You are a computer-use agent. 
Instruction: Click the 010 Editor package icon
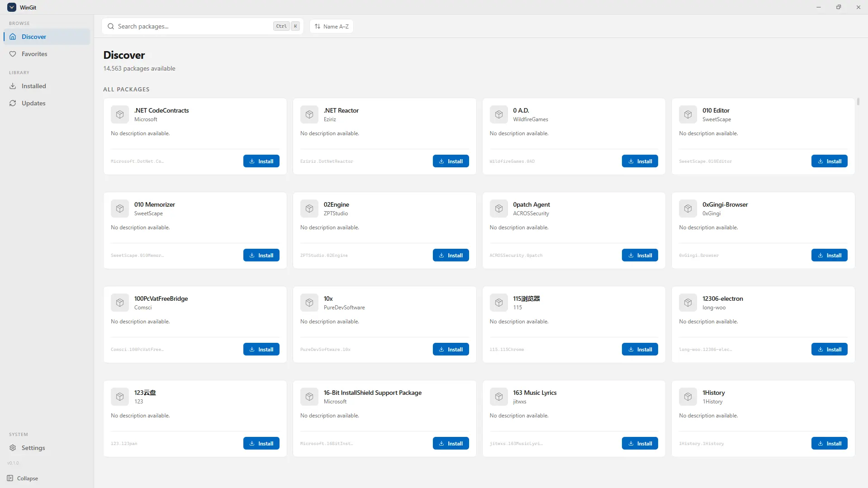click(x=688, y=114)
